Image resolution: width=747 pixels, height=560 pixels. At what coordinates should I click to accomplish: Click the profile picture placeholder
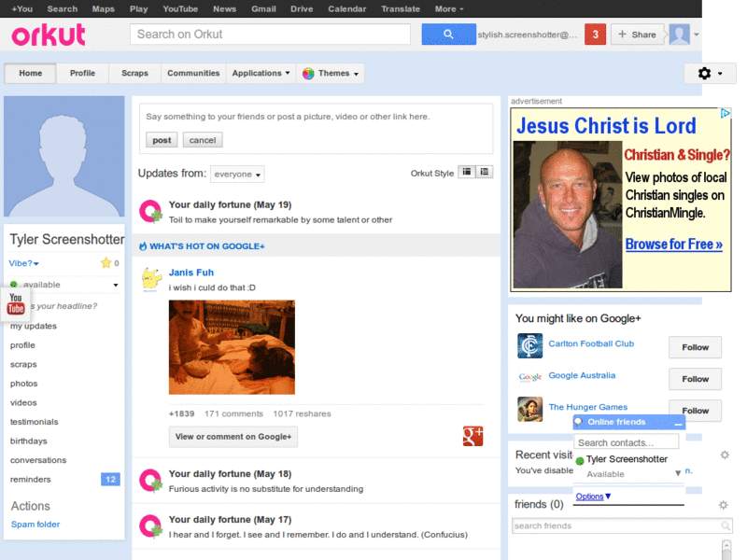[63, 156]
